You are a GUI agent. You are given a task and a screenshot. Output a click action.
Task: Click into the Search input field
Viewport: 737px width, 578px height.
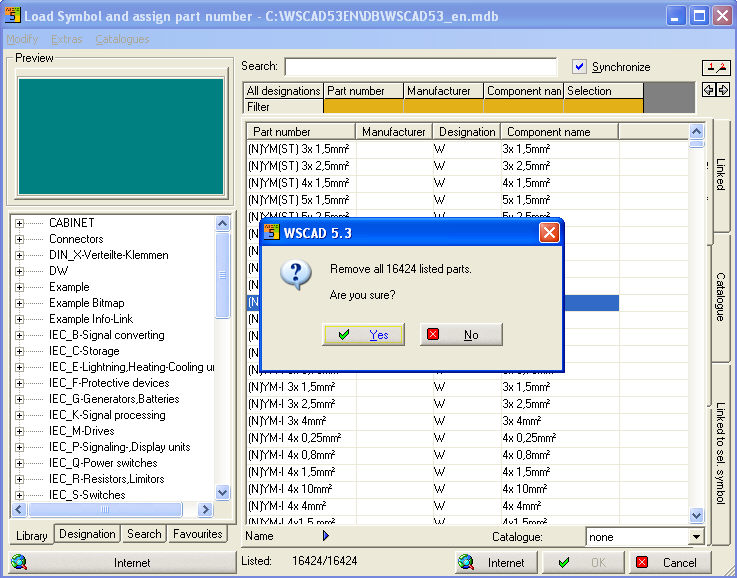(x=421, y=67)
